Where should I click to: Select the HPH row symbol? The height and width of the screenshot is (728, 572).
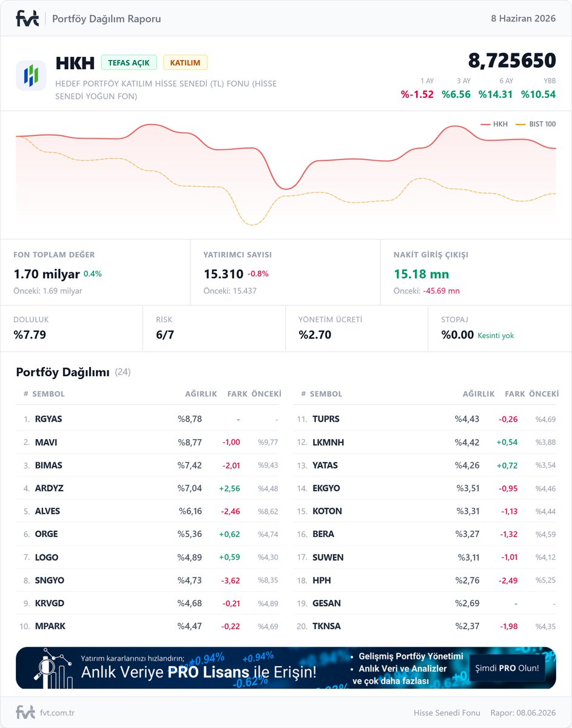coord(321,581)
